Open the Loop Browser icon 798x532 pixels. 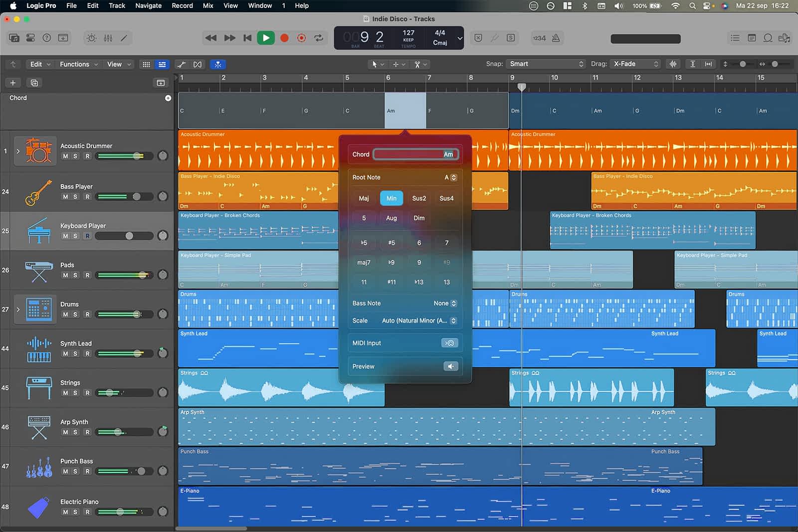point(768,38)
